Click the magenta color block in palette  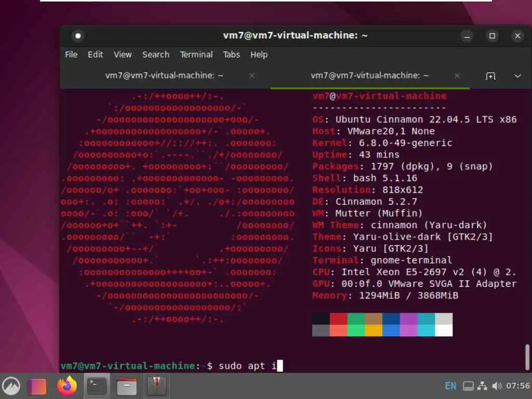point(409,319)
